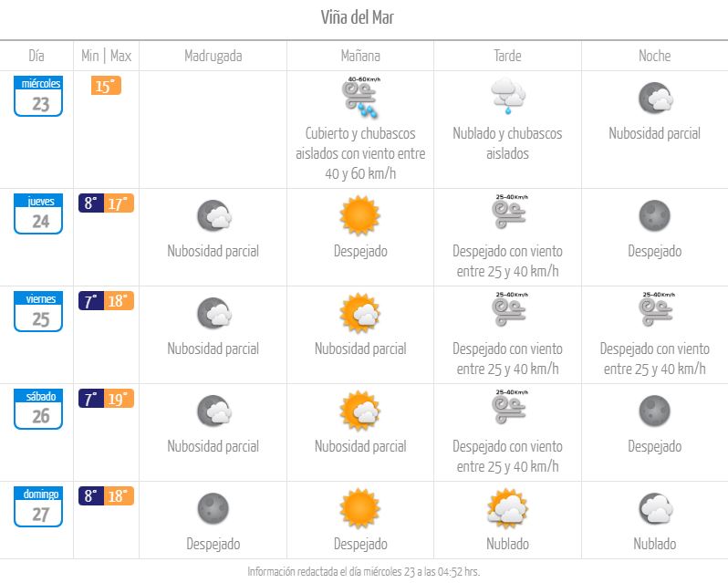Click Thursday afternoon 25-40 km/h wind icon

pyautogui.click(x=509, y=212)
